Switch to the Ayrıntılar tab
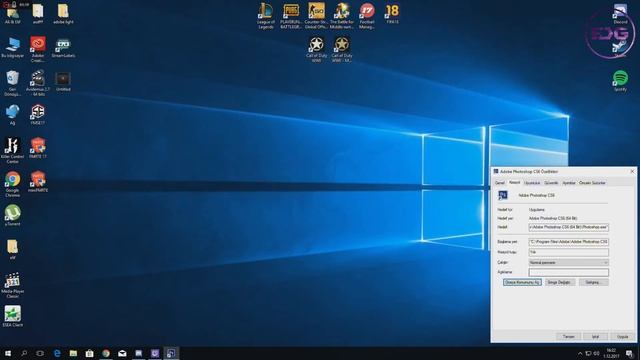 pos(569,183)
